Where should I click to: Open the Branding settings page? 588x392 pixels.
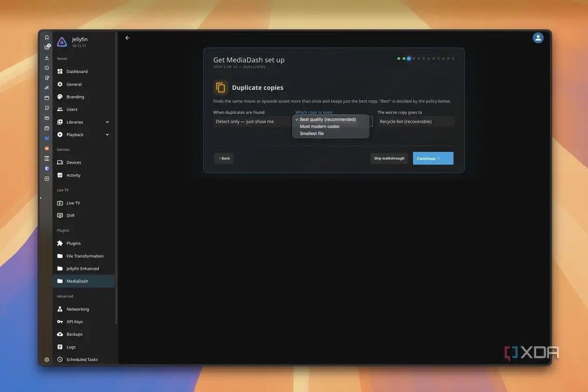(x=84, y=97)
